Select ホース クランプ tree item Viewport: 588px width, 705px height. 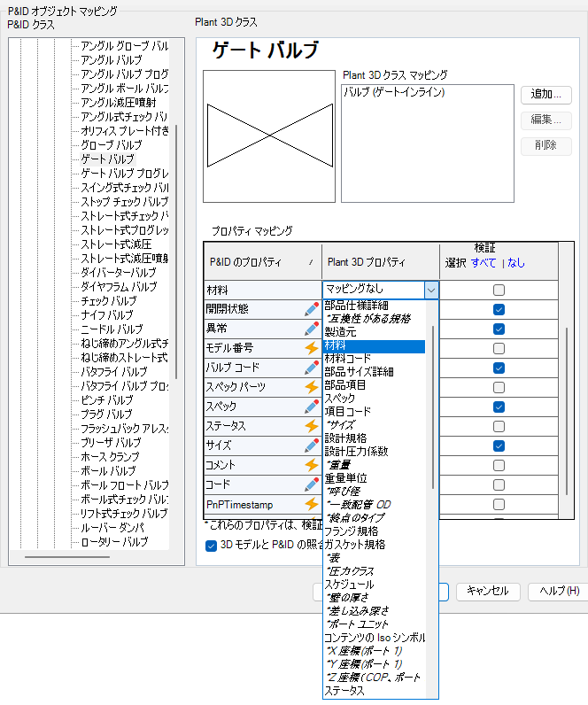pos(110,457)
